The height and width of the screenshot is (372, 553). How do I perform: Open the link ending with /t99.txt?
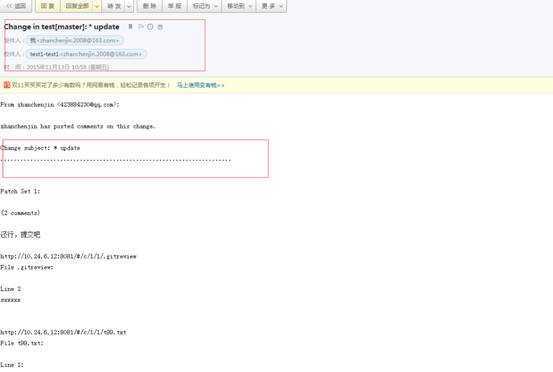pos(63,332)
